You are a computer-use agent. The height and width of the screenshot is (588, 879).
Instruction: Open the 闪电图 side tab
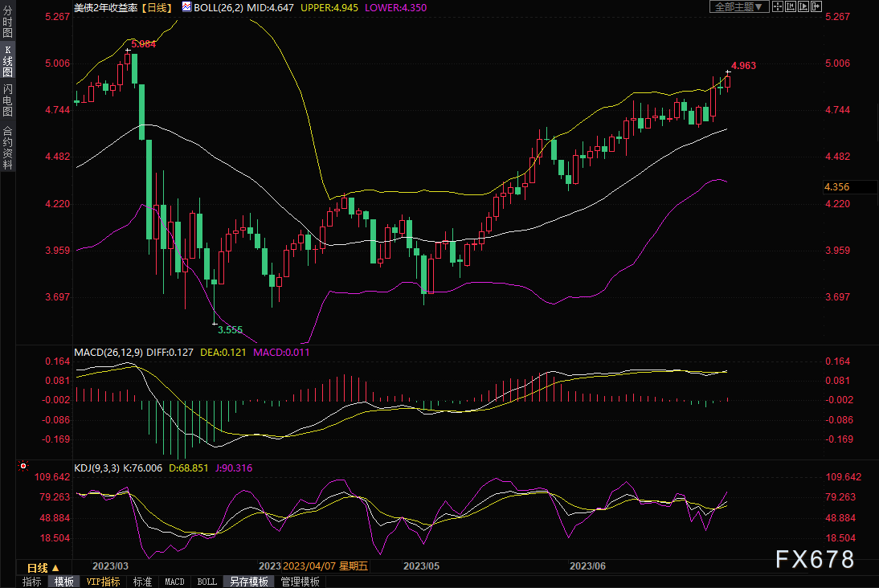tap(7, 100)
